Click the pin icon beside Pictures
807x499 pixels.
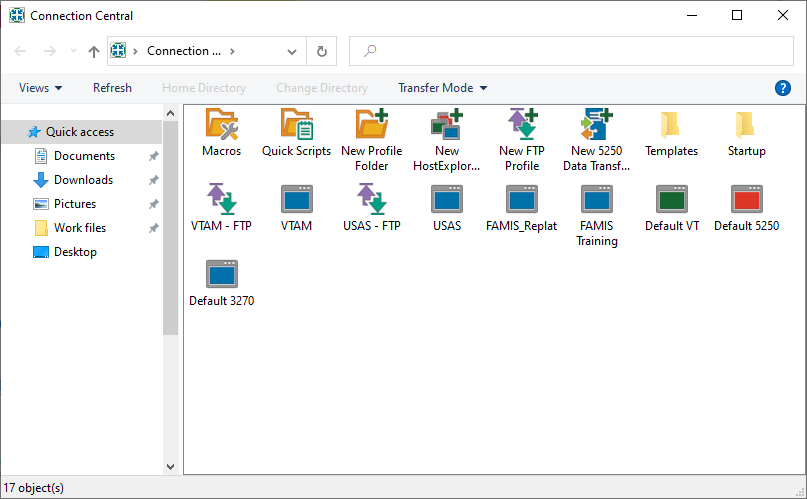(x=153, y=204)
